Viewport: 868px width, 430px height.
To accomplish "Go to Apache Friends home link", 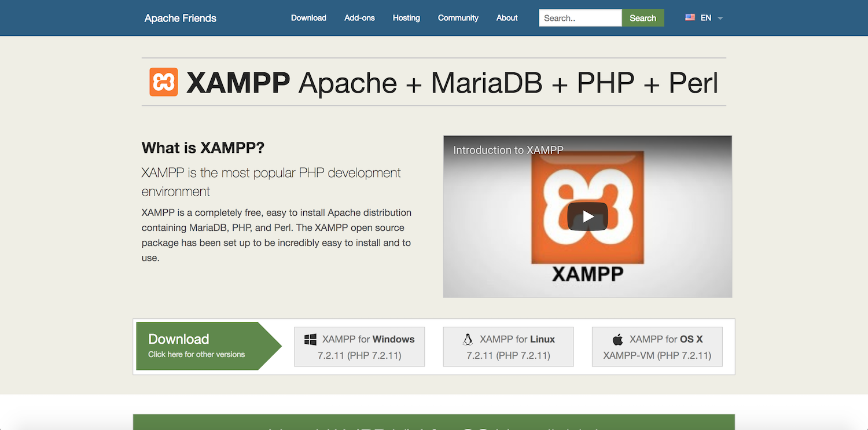I will (181, 18).
